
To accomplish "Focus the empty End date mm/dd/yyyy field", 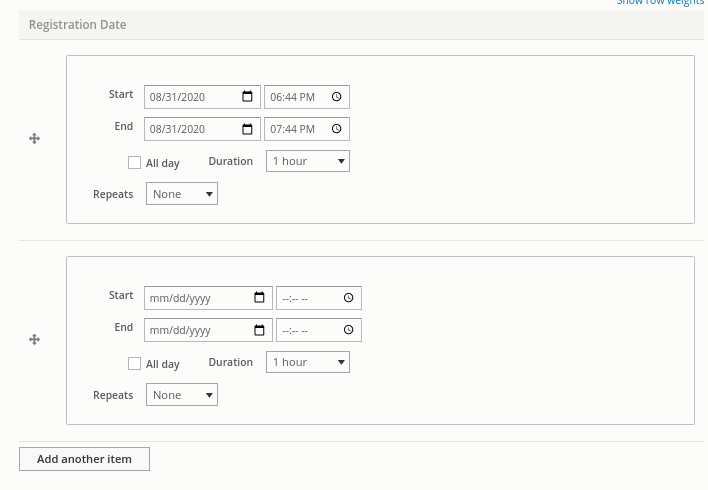I will click(209, 330).
